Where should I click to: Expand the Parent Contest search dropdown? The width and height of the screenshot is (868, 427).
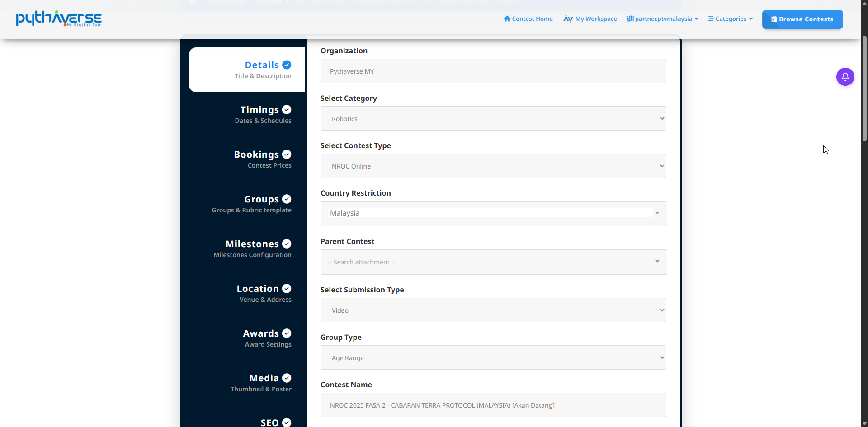click(494, 262)
